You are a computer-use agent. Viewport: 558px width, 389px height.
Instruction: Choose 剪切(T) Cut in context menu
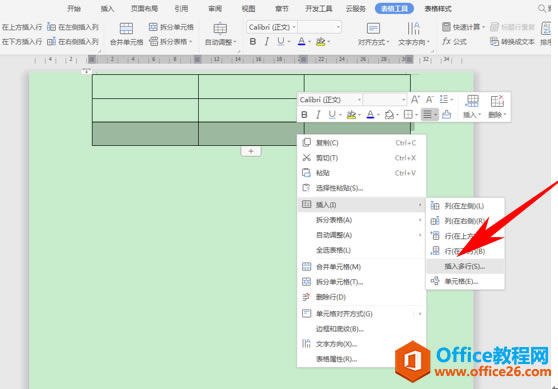(362, 158)
